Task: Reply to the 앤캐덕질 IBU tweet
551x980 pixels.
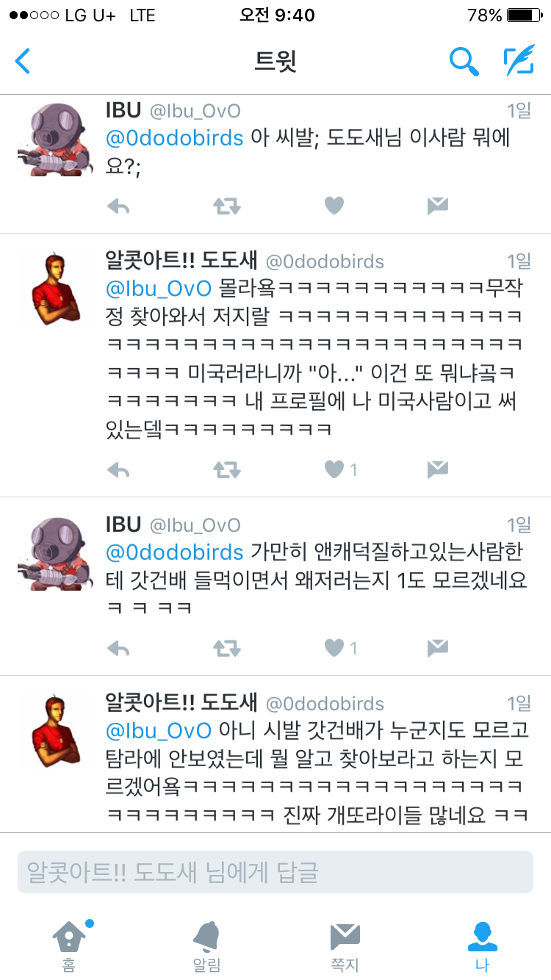Action: tap(118, 648)
